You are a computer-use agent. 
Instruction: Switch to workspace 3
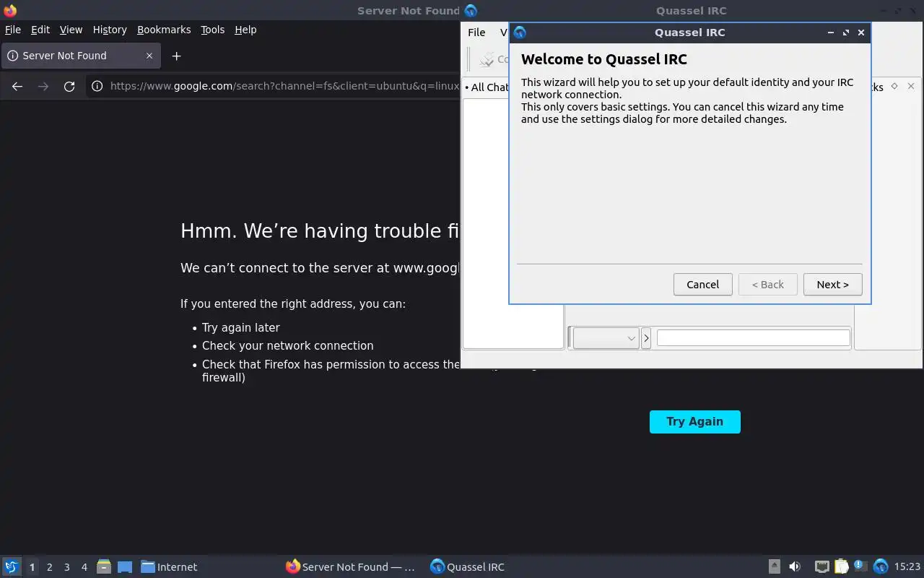coord(67,567)
